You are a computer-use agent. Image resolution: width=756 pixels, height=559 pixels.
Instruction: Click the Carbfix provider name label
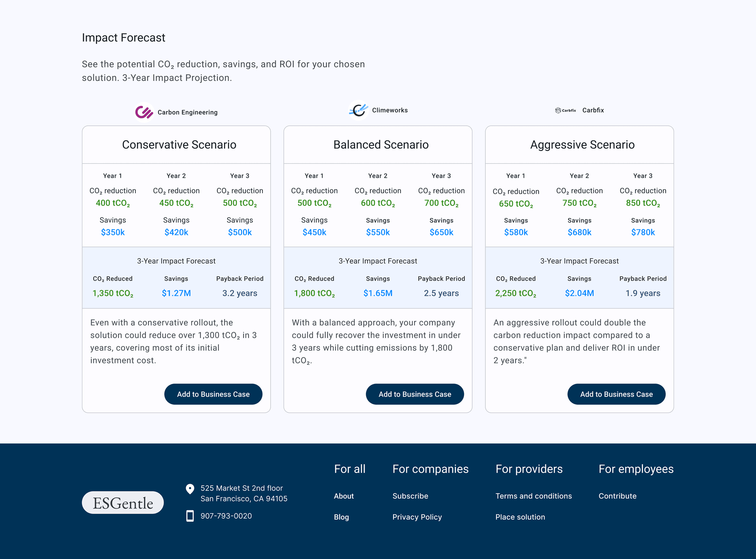pos(593,110)
